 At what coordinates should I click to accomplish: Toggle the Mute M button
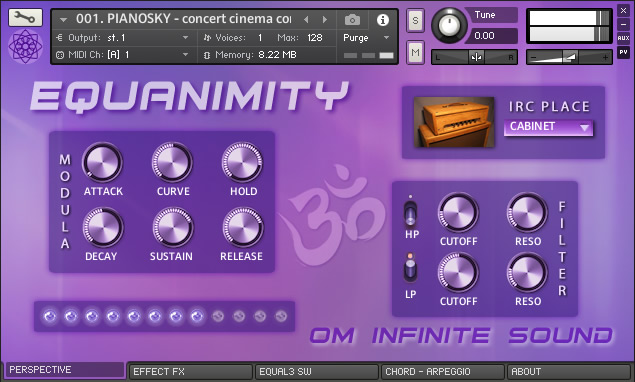point(415,52)
